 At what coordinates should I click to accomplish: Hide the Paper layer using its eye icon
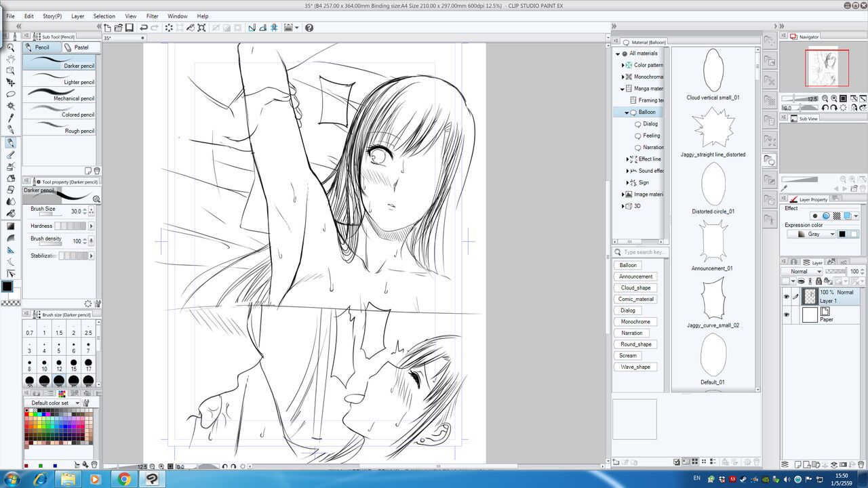click(787, 315)
